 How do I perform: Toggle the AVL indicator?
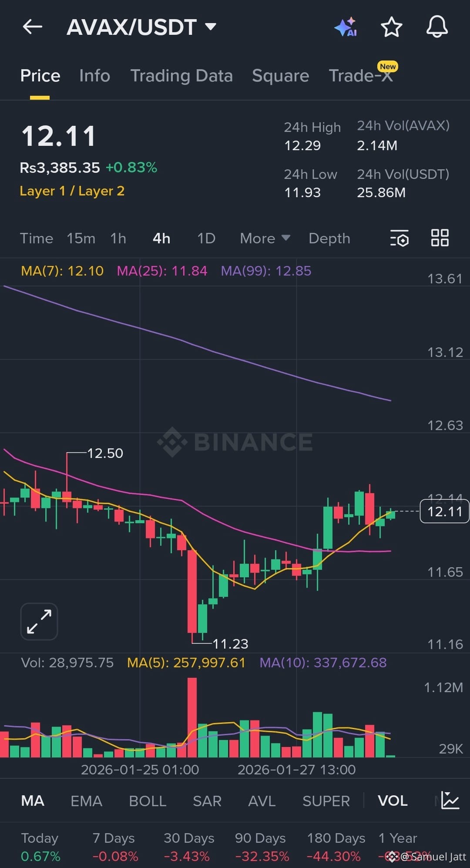[262, 801]
